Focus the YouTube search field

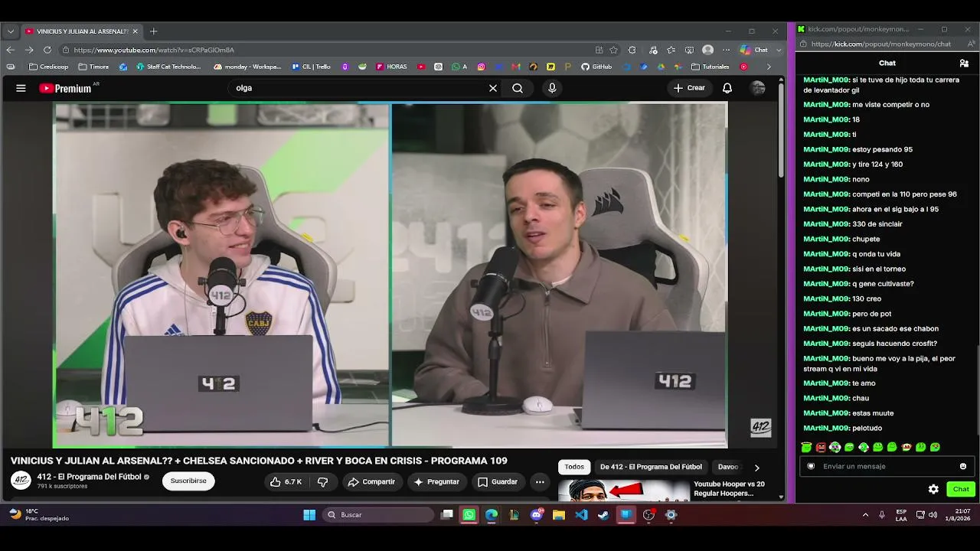click(360, 88)
